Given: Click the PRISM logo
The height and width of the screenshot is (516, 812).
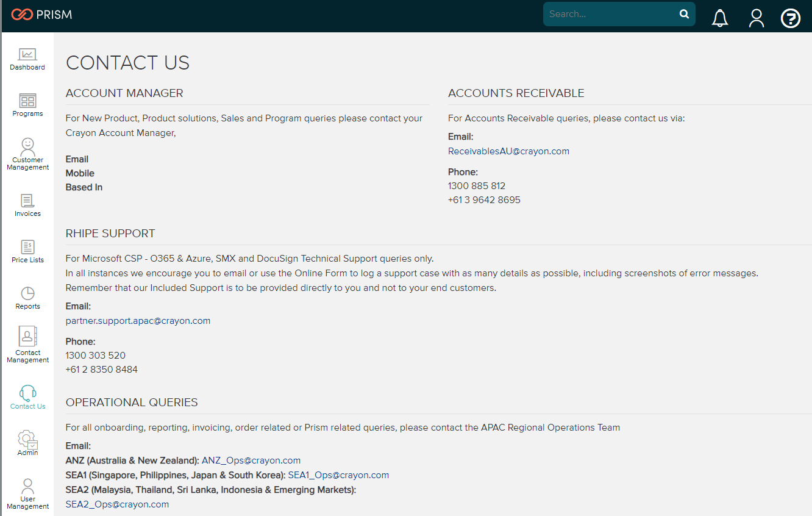Looking at the screenshot, I should tap(41, 14).
